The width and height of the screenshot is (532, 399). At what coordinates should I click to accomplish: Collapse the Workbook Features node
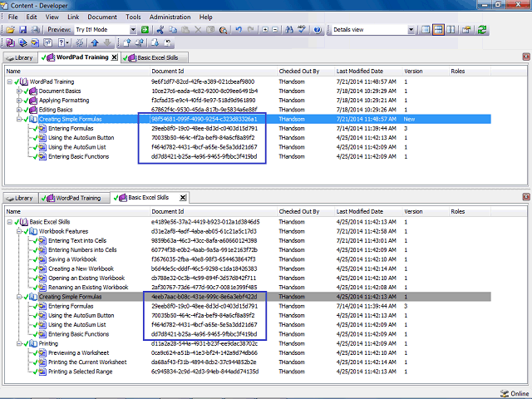click(x=19, y=231)
